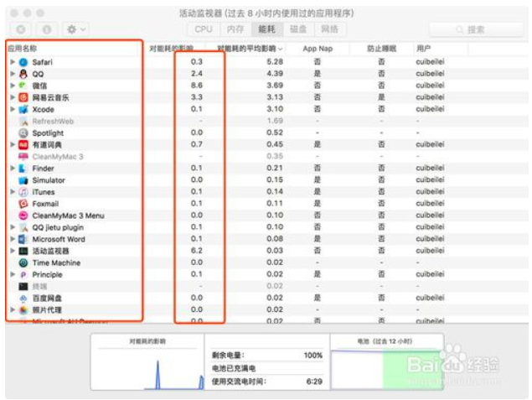Screen dimensions: 532x400
Task: Click the 微信 WeChat icon
Action: click(x=23, y=86)
